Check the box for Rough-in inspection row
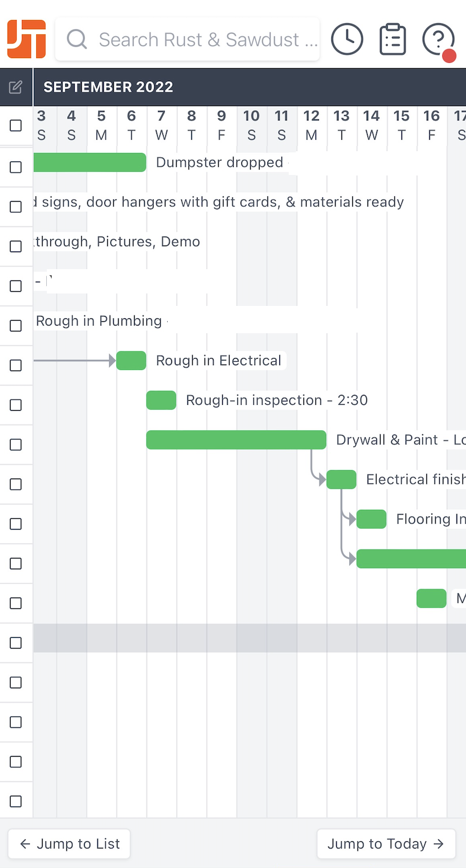Viewport: 466px width, 868px height. pos(16,405)
